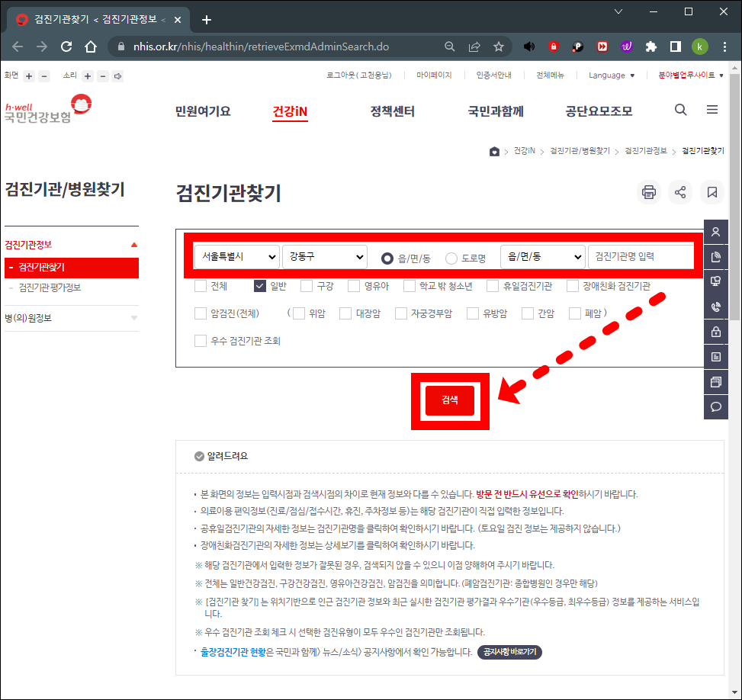Open the full menu hamburger icon
The image size is (742, 700).
(711, 110)
